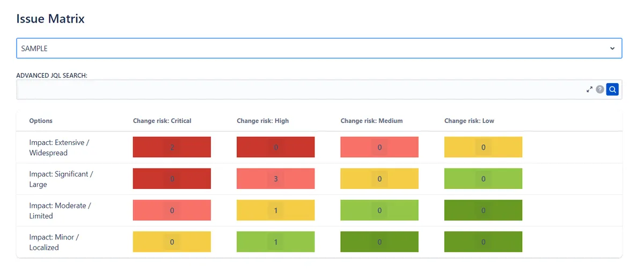This screenshot has width=644, height=270.
Task: Open Extensive / High cell showing 0
Action: (x=276, y=147)
